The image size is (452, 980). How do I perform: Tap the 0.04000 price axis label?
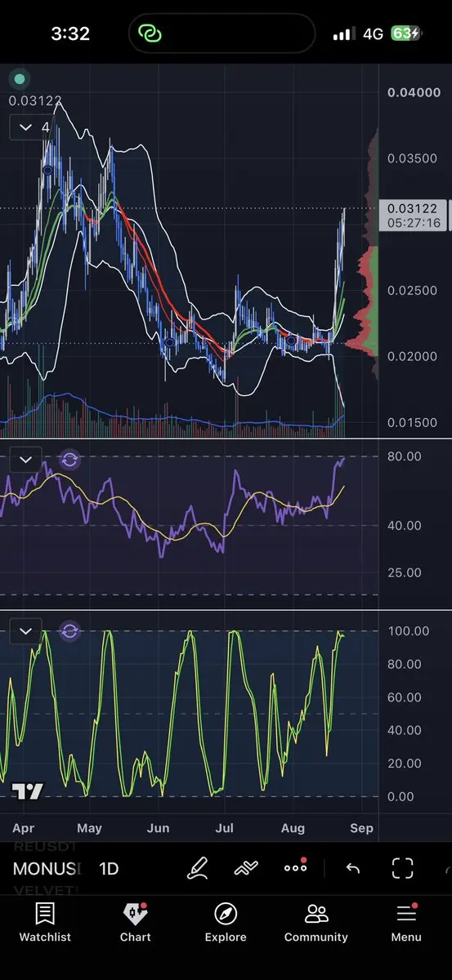(x=414, y=92)
